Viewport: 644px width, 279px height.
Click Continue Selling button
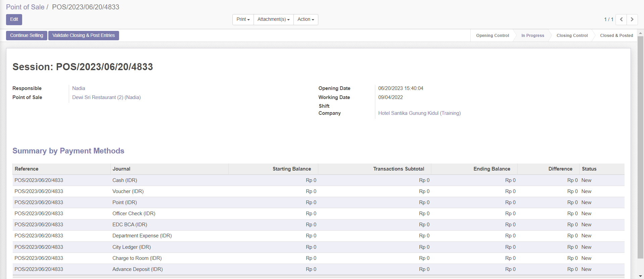pyautogui.click(x=26, y=36)
